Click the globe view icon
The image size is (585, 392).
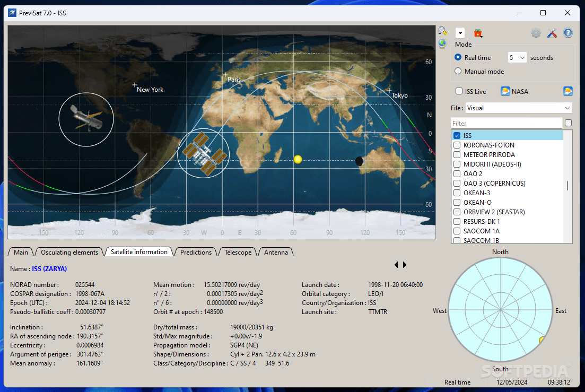(442, 43)
